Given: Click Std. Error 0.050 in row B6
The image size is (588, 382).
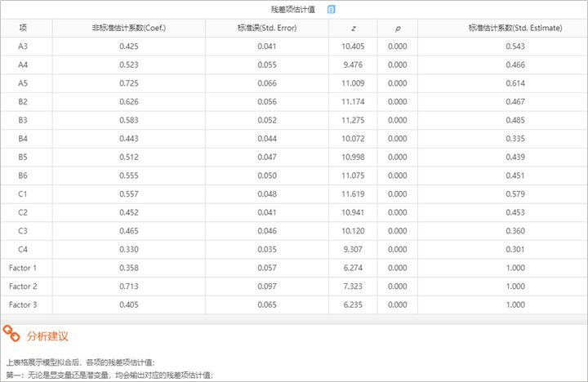Looking at the screenshot, I should click(x=267, y=175).
